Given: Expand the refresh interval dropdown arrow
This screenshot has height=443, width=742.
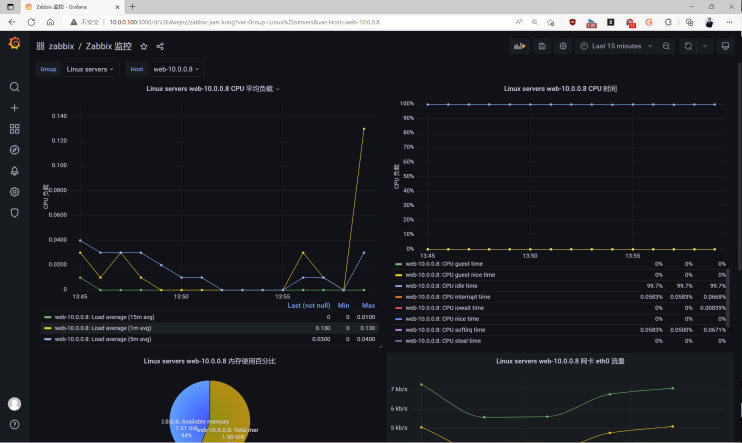Looking at the screenshot, I should tap(705, 46).
